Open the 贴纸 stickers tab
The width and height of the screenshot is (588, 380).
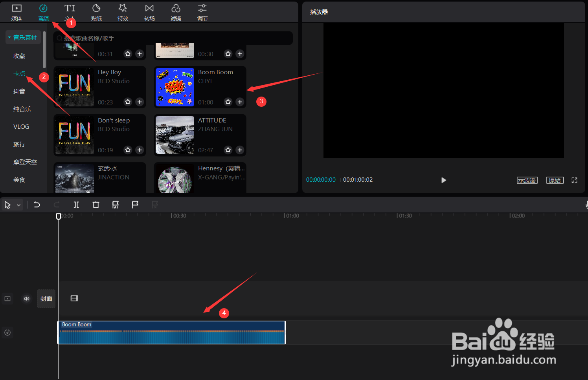click(96, 12)
